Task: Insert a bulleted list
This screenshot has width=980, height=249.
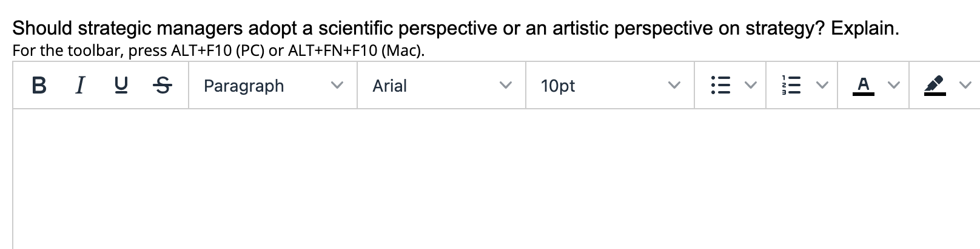Action: tap(720, 86)
